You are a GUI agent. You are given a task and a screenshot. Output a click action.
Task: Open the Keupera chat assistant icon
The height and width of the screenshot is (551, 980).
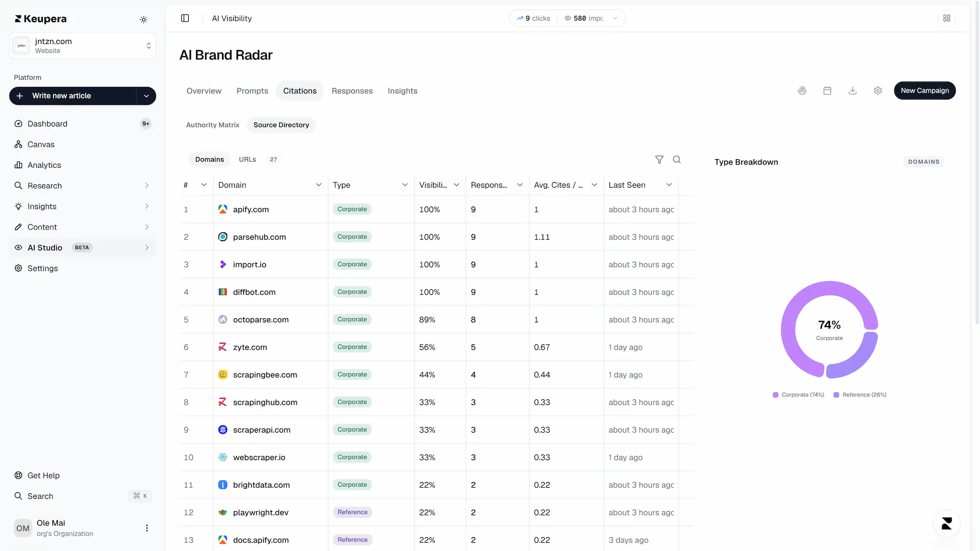(x=947, y=523)
